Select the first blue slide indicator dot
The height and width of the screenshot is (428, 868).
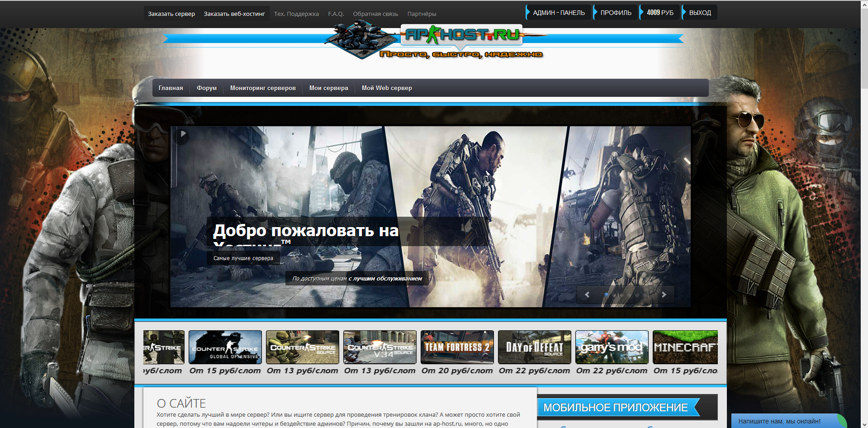click(x=606, y=295)
